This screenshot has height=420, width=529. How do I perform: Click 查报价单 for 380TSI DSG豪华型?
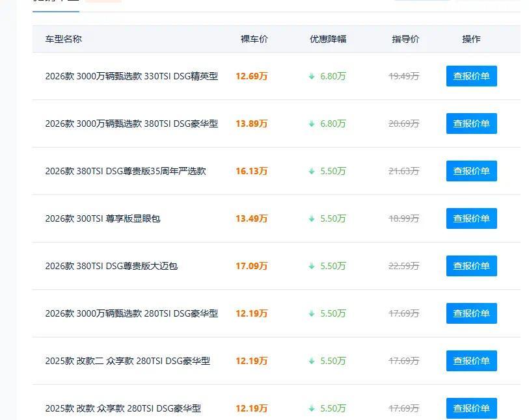pos(471,124)
